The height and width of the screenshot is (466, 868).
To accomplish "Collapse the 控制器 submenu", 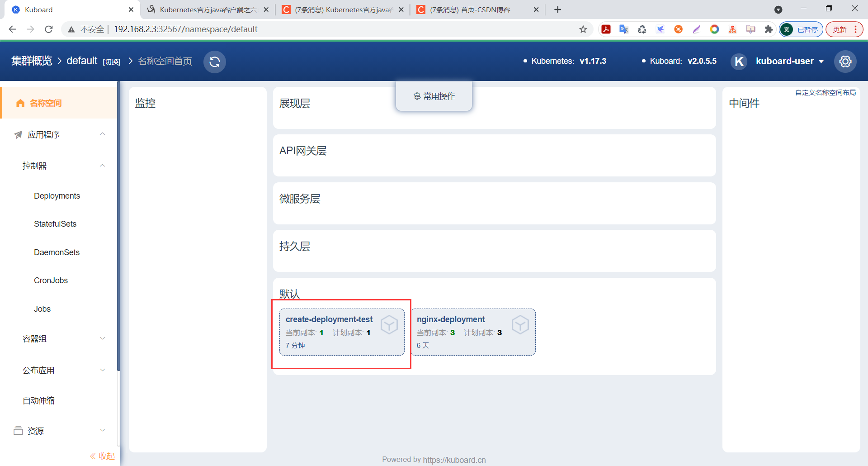I will 103,166.
